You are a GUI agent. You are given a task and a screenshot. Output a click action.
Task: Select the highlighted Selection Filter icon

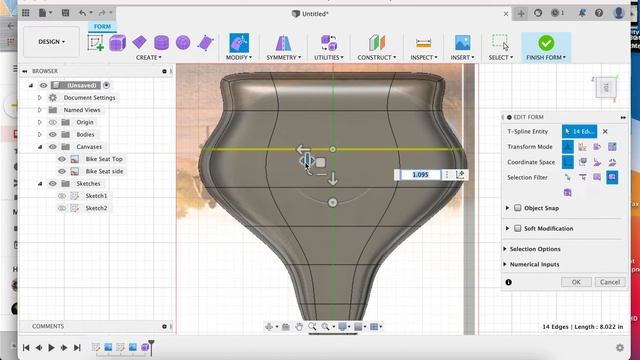click(x=612, y=177)
